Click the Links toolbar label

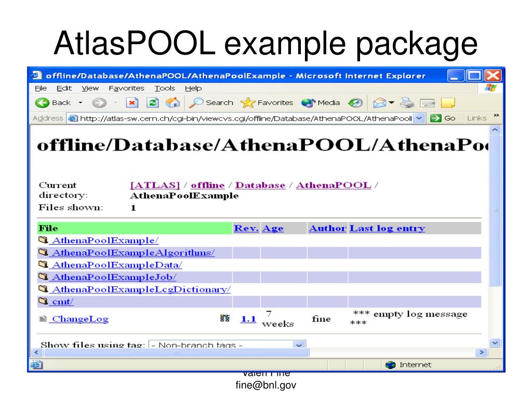pyautogui.click(x=477, y=118)
